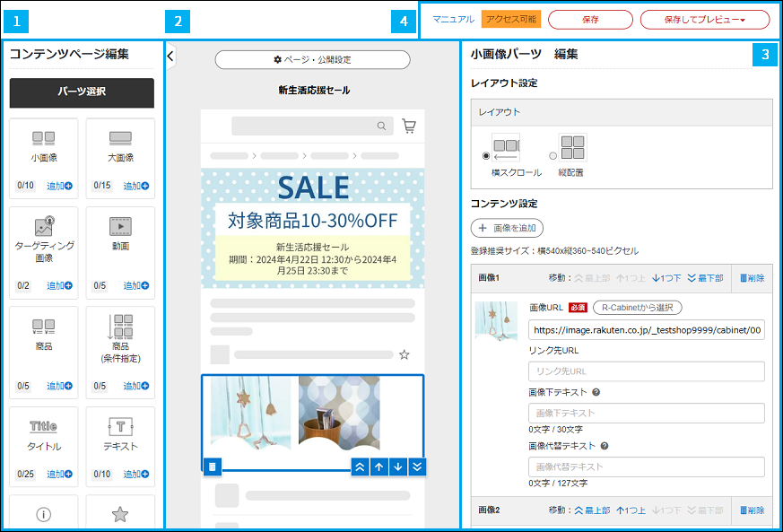Collapse the left panel with the chevron
The image size is (783, 532).
click(170, 55)
